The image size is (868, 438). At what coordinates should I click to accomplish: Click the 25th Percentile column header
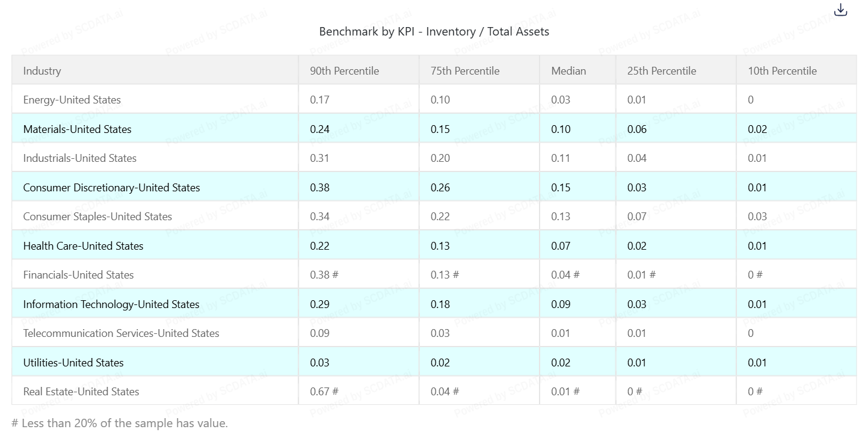(661, 71)
